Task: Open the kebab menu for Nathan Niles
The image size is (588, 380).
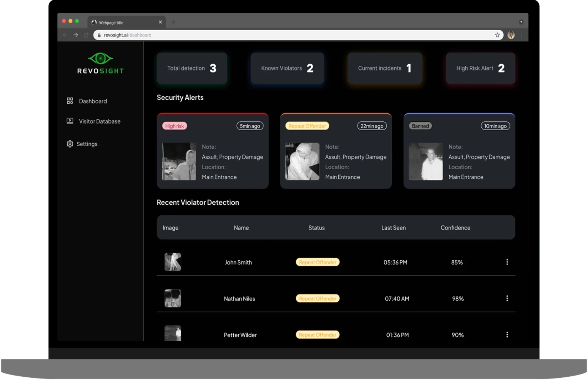Action: (x=507, y=299)
